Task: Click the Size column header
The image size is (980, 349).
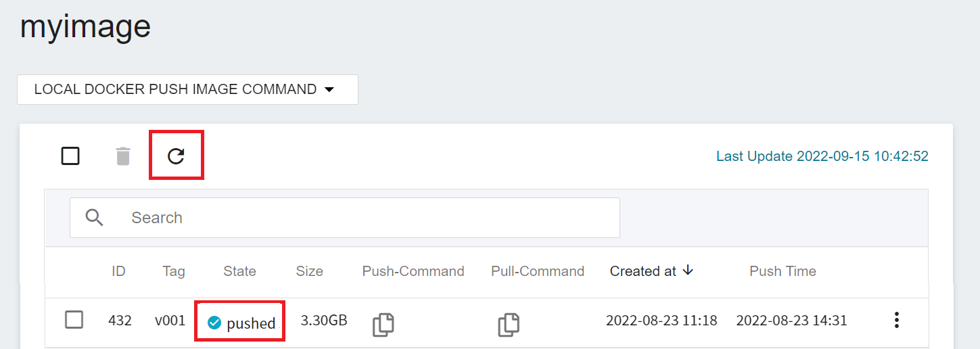Action: point(309,271)
